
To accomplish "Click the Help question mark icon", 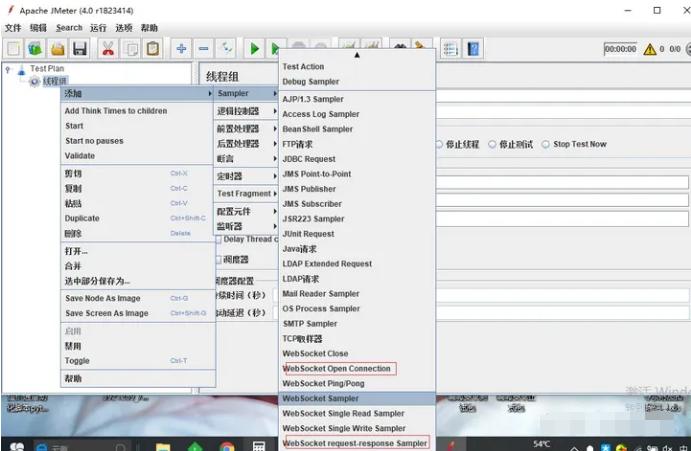I will [473, 48].
